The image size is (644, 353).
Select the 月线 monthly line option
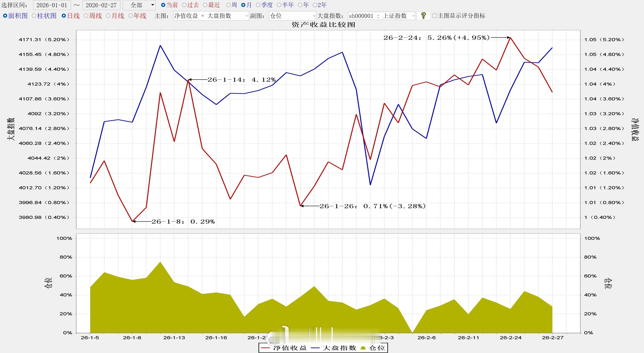click(108, 16)
